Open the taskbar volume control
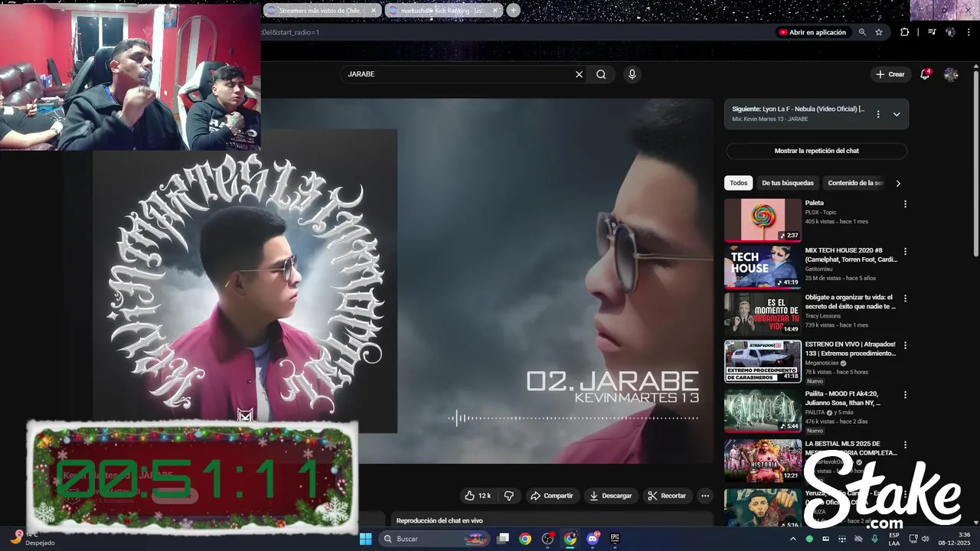The width and height of the screenshot is (980, 551). (x=925, y=539)
